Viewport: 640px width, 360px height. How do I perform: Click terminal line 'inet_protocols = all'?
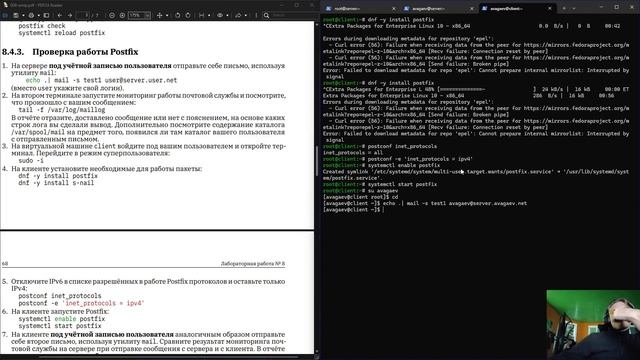coord(353,153)
